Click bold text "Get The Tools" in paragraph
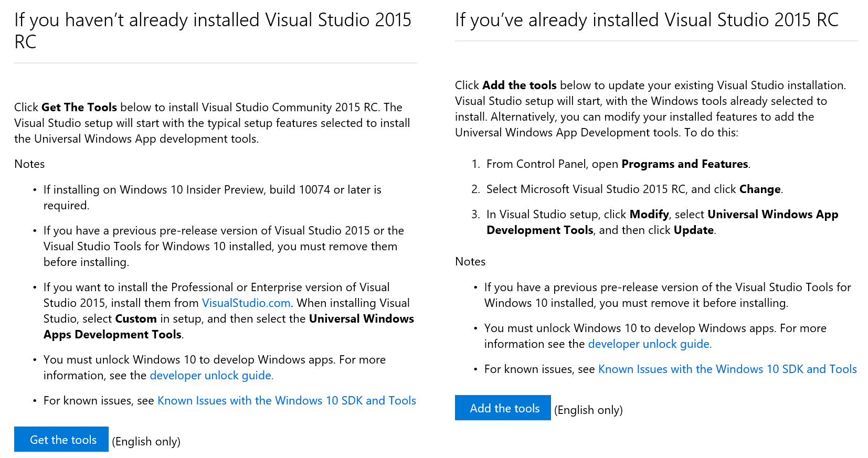The image size is (868, 458). pyautogui.click(x=79, y=107)
